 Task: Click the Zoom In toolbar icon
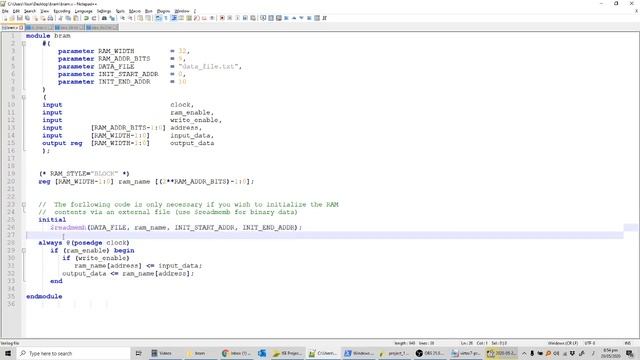(123, 18)
